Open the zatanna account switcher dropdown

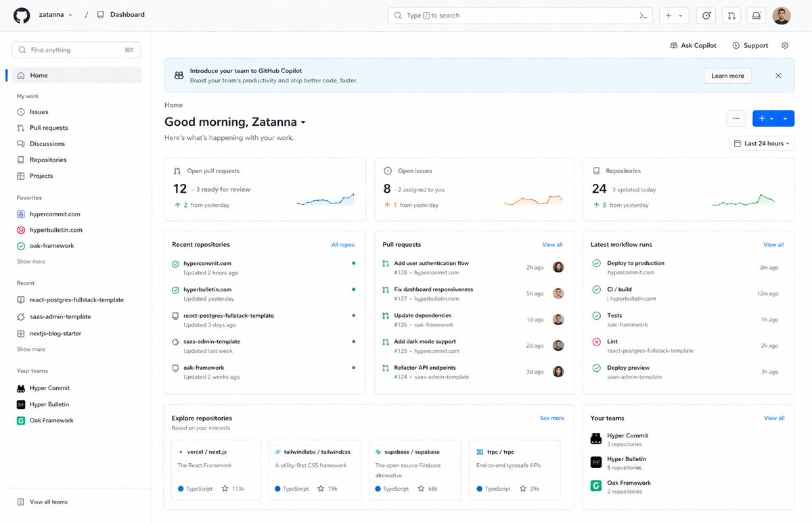click(x=55, y=14)
